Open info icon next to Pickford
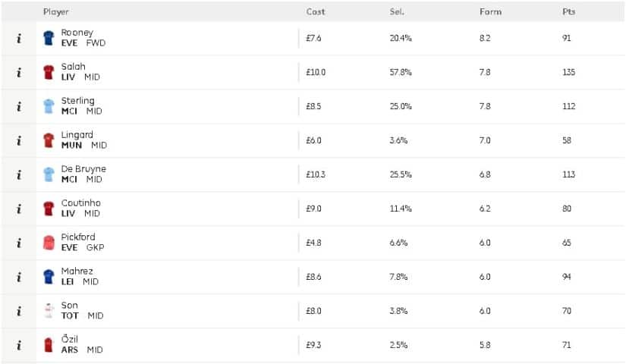Image resolution: width=626 pixels, height=364 pixels. pos(18,243)
